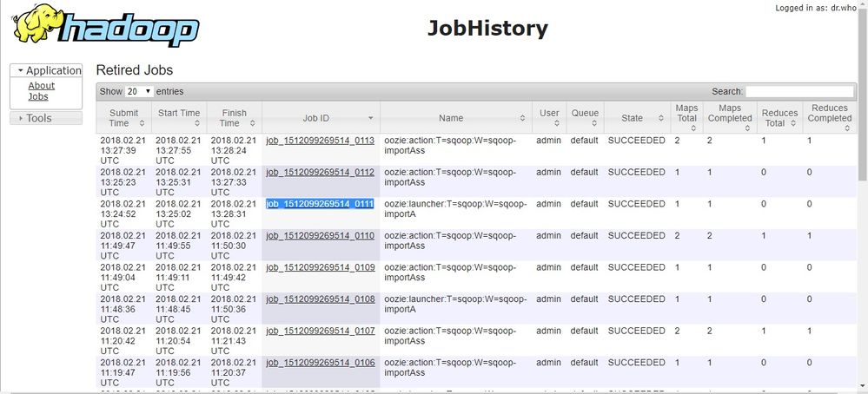Open the Jobs link in sidebar

point(38,96)
